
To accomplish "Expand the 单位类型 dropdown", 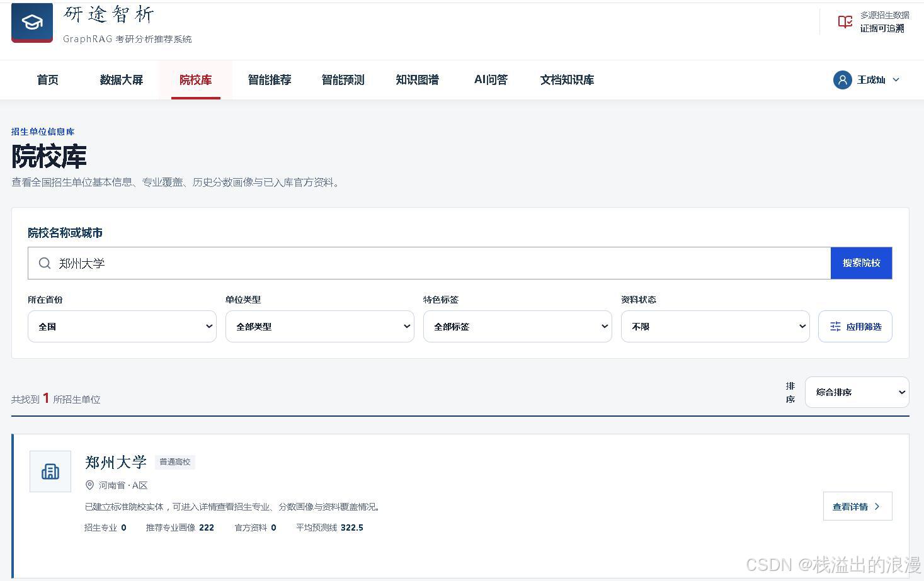I will click(320, 327).
